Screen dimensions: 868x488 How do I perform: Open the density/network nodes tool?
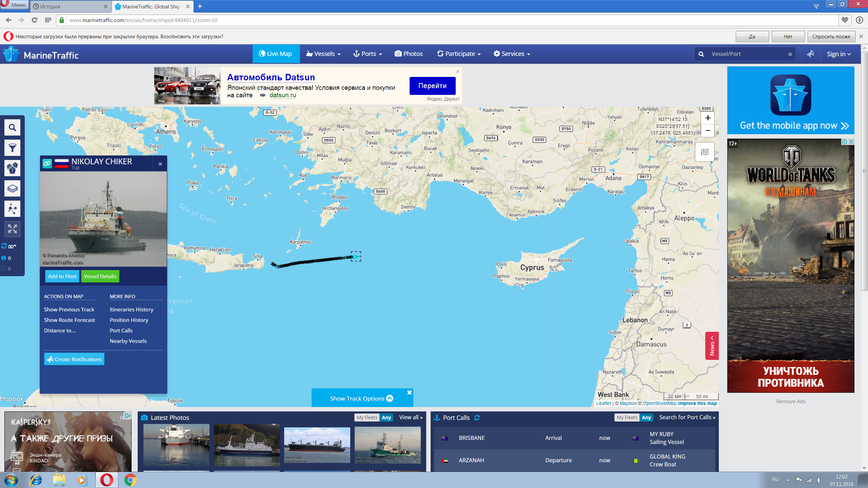pos(12,209)
